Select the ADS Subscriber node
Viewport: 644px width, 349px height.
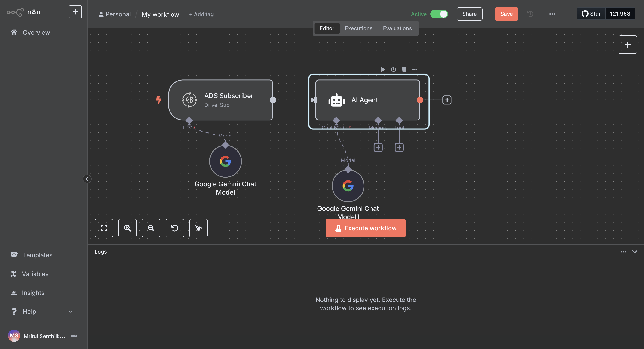[221, 100]
